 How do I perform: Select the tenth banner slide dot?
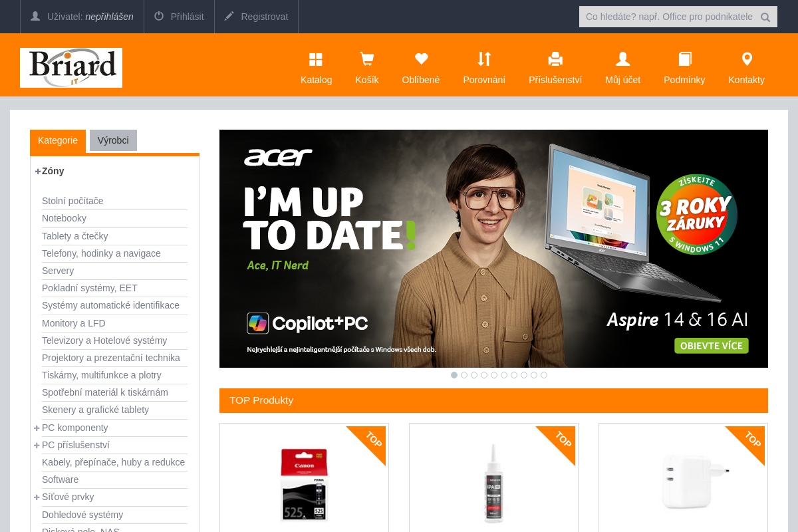pyautogui.click(x=544, y=375)
